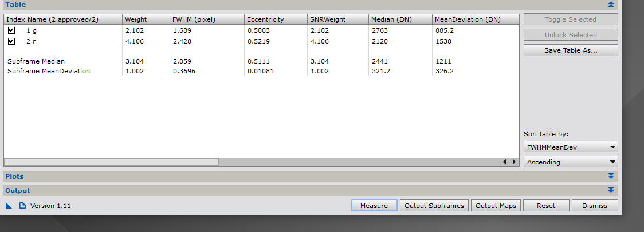
Task: Click the table's scroll-right arrow
Action: [514, 162]
